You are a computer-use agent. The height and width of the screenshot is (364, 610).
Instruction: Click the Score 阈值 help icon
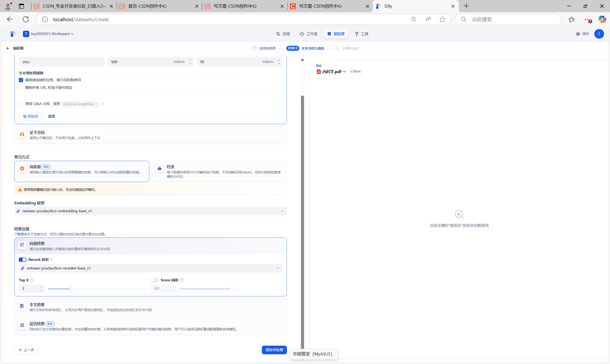point(182,280)
